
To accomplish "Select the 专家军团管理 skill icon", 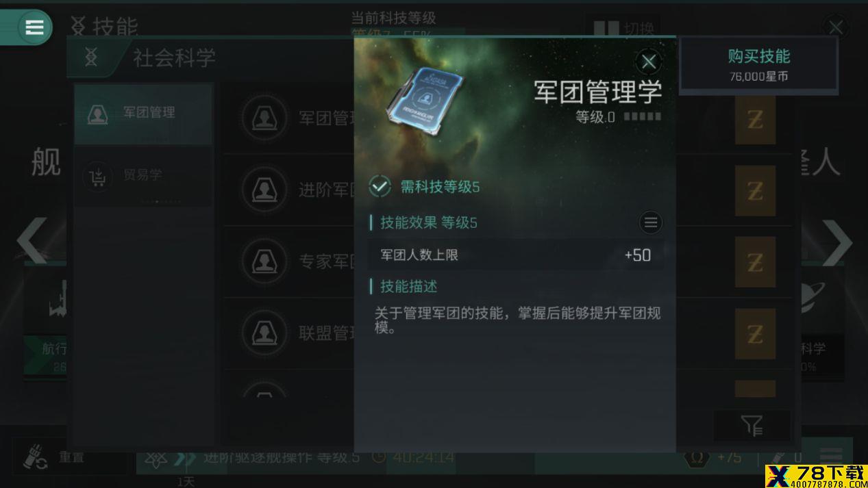I will click(264, 261).
